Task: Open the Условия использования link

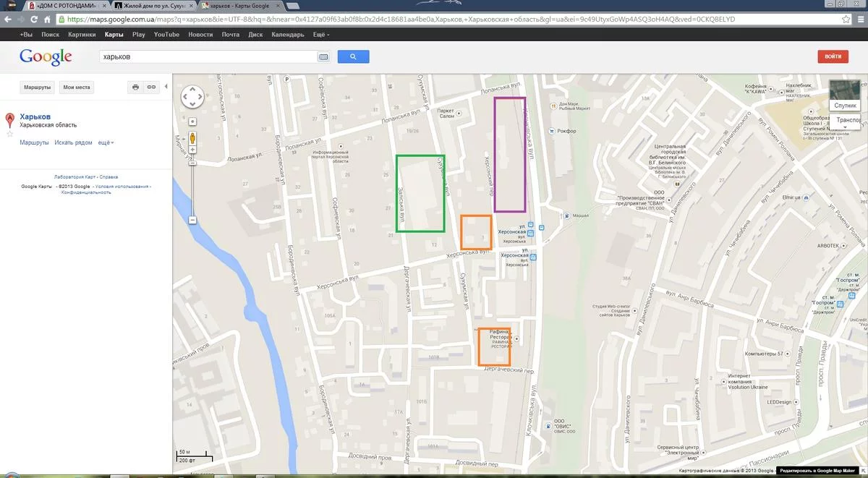Action: pos(122,187)
